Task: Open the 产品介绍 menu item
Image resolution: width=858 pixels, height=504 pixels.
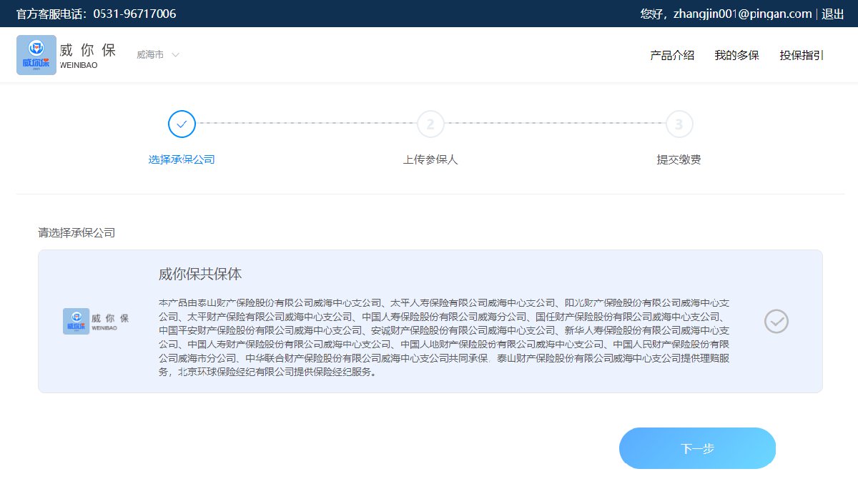Action: tap(671, 55)
